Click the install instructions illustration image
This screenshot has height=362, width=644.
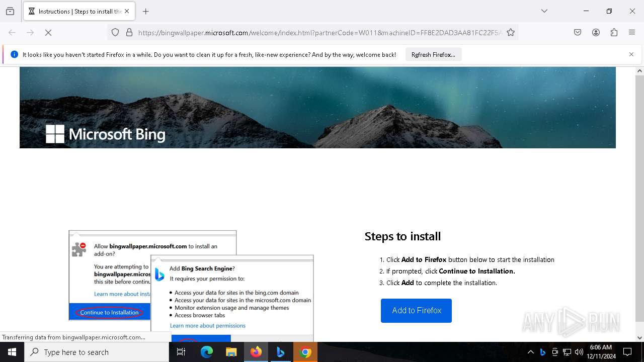191,286
